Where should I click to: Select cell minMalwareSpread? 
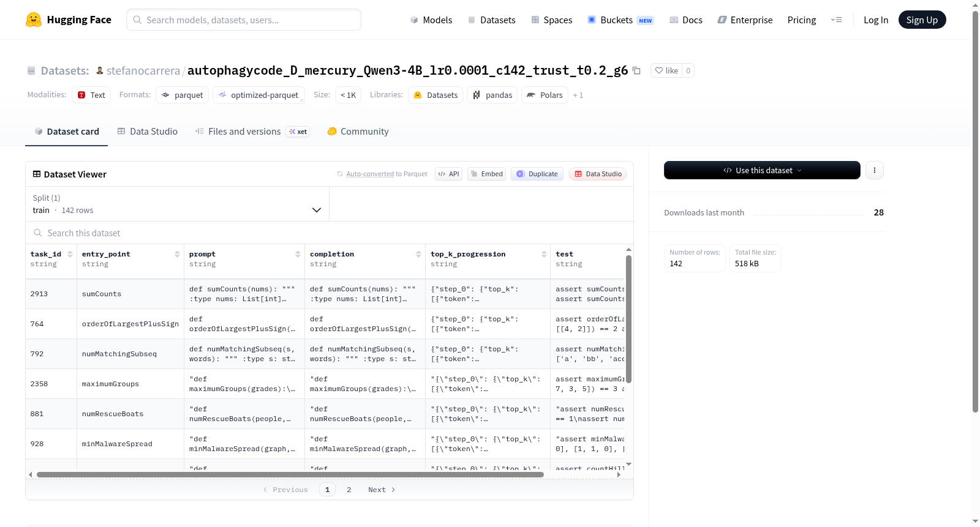pyautogui.click(x=130, y=444)
